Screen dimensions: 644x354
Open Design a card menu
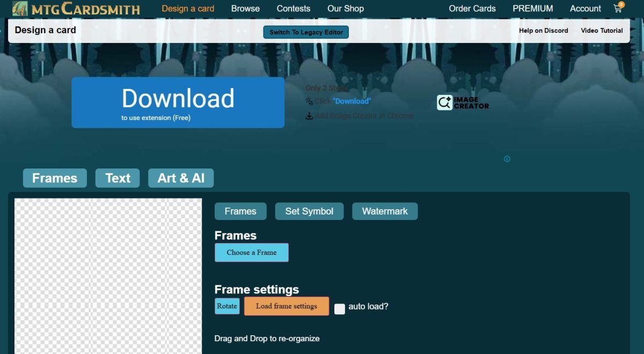tap(188, 9)
